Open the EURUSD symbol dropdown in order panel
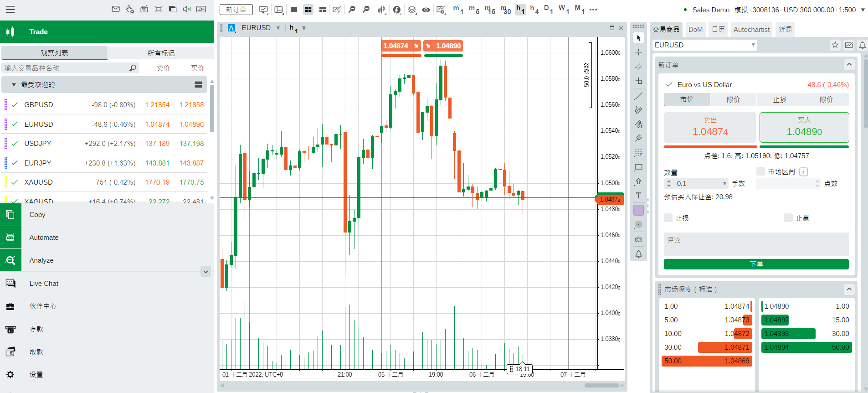Image resolution: width=868 pixels, height=393 pixels. (753, 45)
